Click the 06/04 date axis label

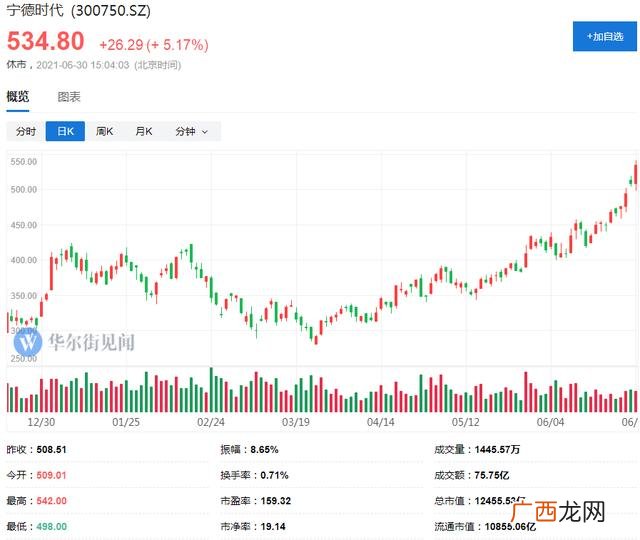coord(550,422)
